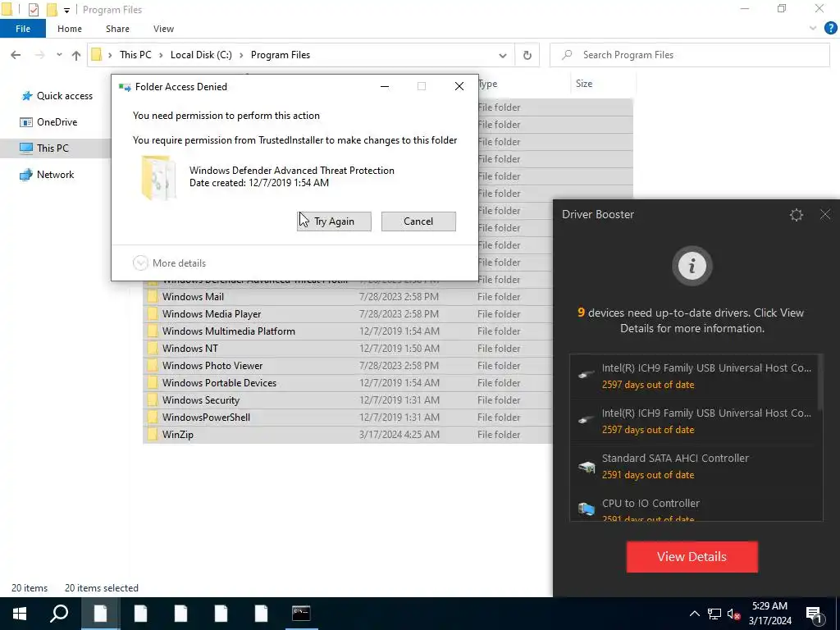
Task: Open taskbar Search magnifier
Action: 59,614
